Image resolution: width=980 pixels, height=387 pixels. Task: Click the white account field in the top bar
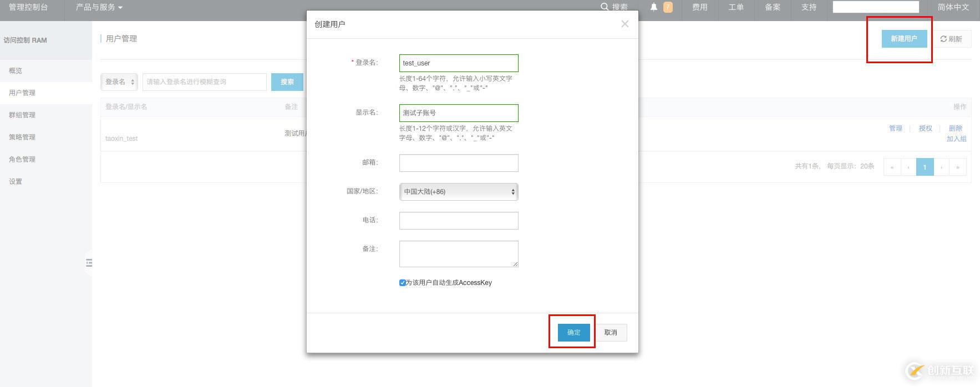click(876, 7)
